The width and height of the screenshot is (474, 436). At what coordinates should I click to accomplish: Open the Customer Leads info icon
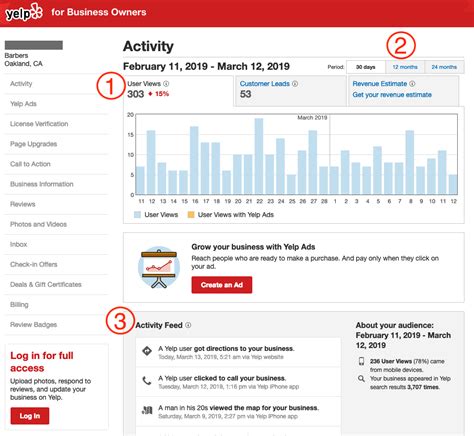click(295, 84)
